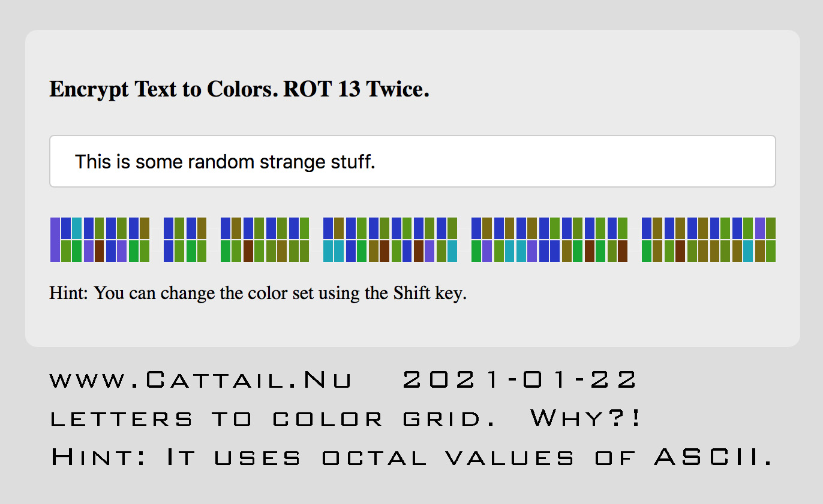Click the brown swatch in the last color group
Image resolution: width=823 pixels, height=504 pixels.
tap(680, 251)
